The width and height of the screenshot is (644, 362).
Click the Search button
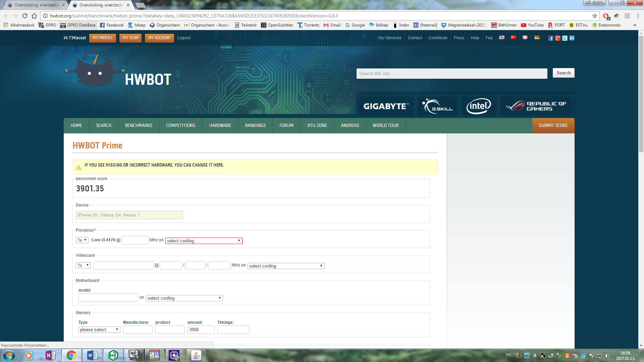(563, 73)
